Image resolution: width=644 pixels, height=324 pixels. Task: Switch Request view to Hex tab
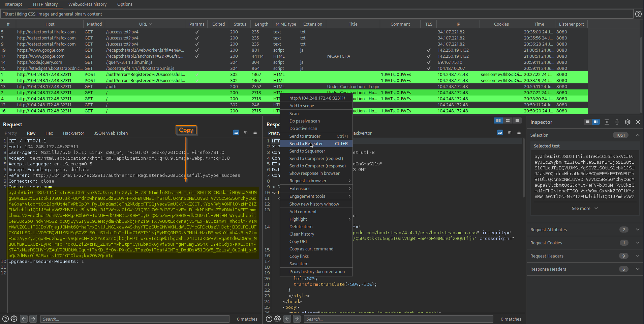click(49, 133)
